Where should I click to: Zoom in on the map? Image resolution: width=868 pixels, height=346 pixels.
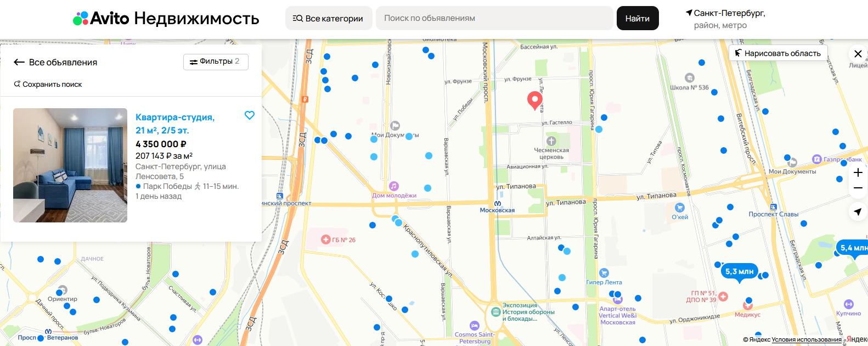[x=858, y=172]
